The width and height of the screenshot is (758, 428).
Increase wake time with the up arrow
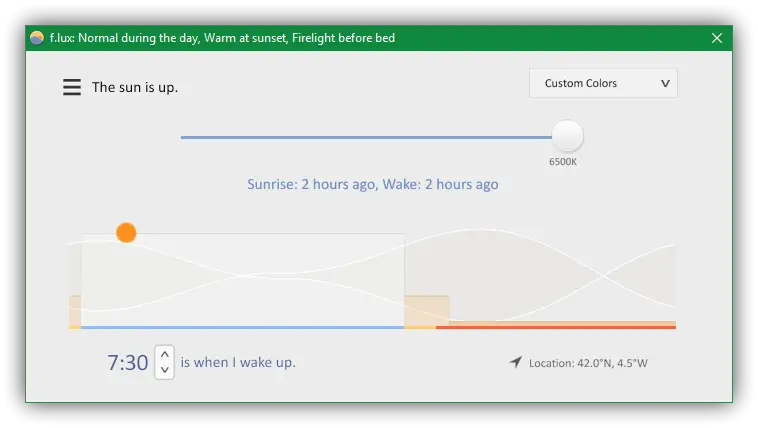pos(165,354)
